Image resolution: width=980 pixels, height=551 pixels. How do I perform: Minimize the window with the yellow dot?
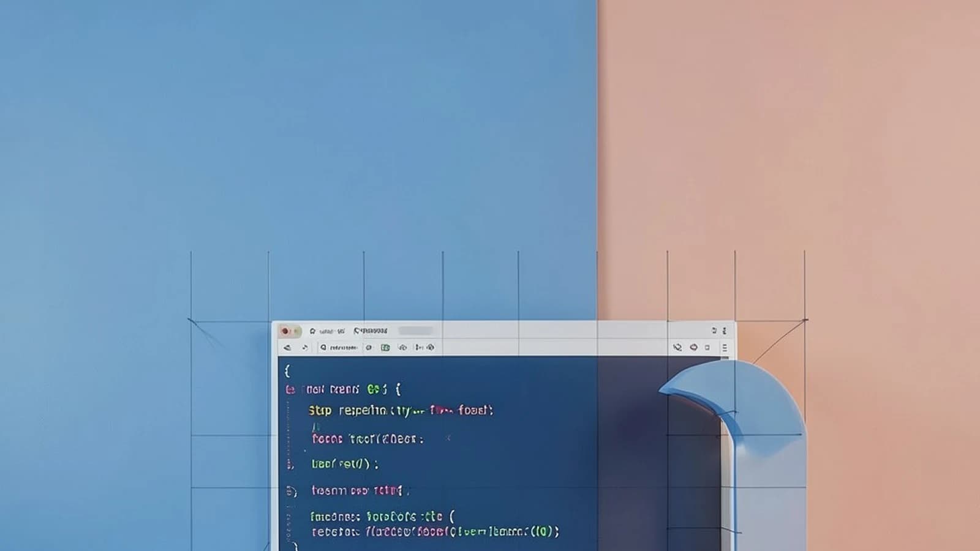[x=296, y=331]
